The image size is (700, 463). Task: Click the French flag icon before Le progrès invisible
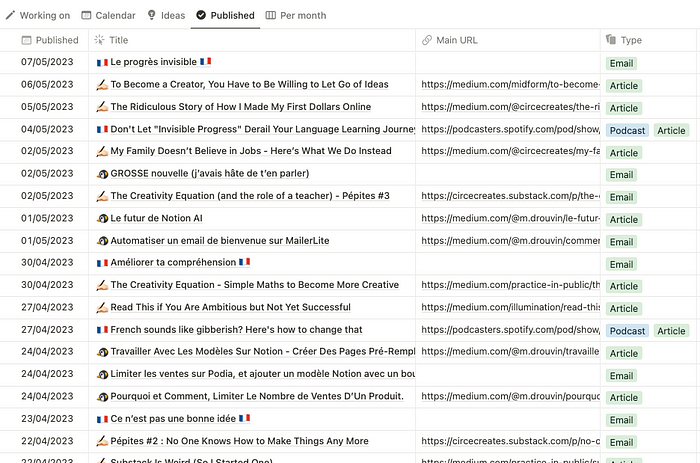pyautogui.click(x=102, y=62)
